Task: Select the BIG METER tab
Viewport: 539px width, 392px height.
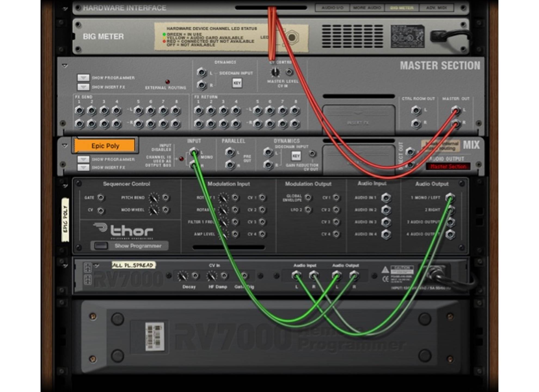Action: 402,8
